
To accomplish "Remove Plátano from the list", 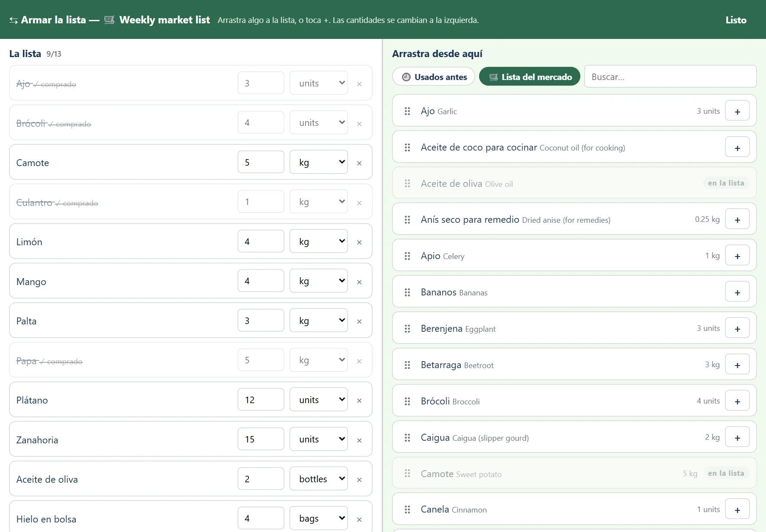I will [x=359, y=401].
